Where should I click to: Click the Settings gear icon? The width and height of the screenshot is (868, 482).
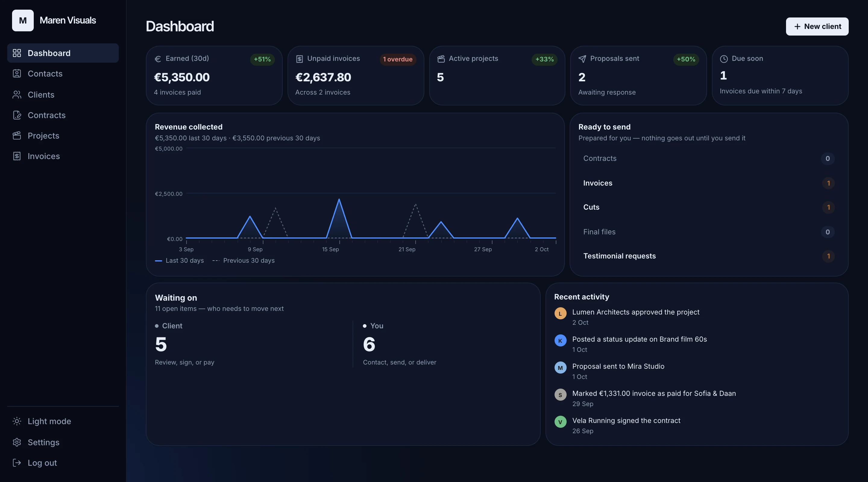[x=17, y=442]
